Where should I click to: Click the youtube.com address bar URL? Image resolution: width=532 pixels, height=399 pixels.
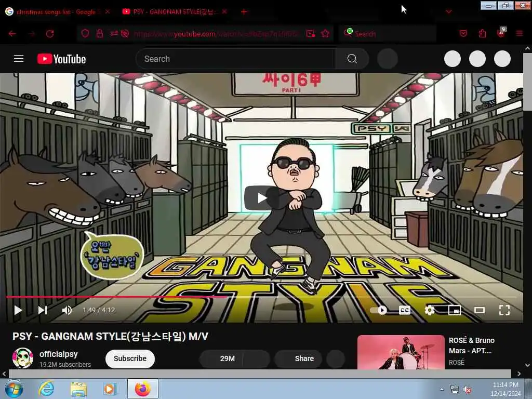pos(216,34)
